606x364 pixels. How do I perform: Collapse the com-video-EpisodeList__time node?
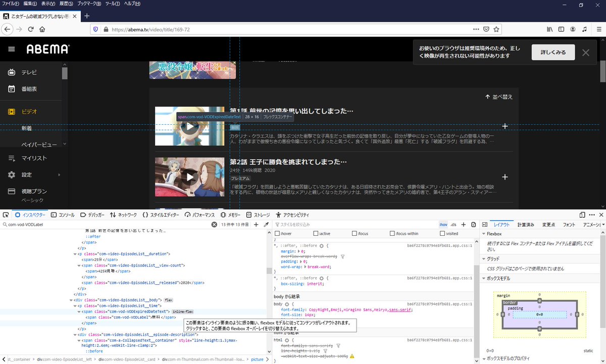75,305
